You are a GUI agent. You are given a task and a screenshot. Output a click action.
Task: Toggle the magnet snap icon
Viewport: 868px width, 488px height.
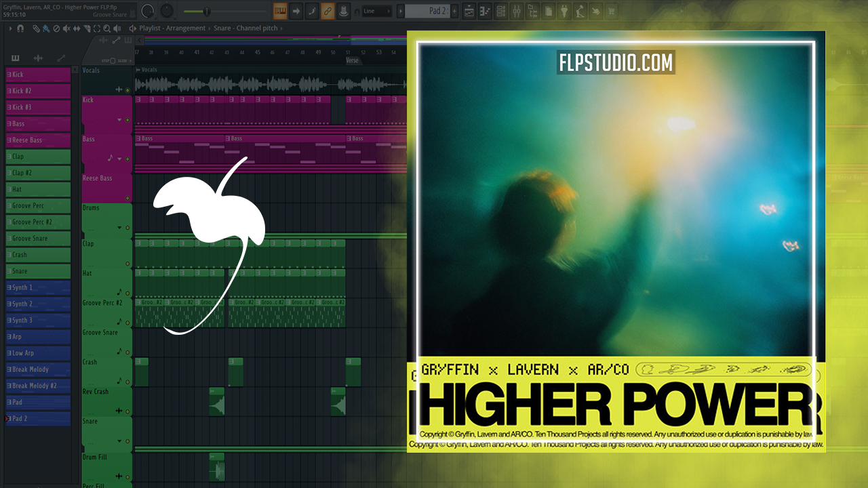click(20, 28)
